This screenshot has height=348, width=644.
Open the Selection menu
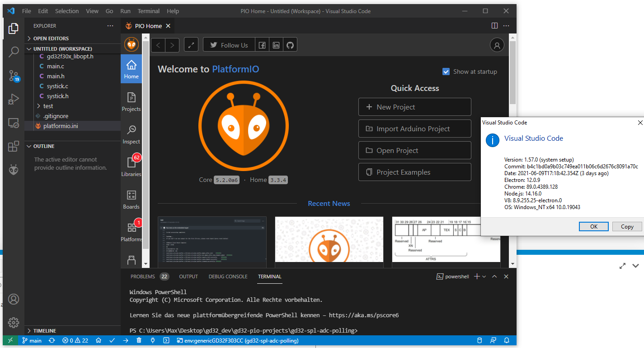[67, 11]
